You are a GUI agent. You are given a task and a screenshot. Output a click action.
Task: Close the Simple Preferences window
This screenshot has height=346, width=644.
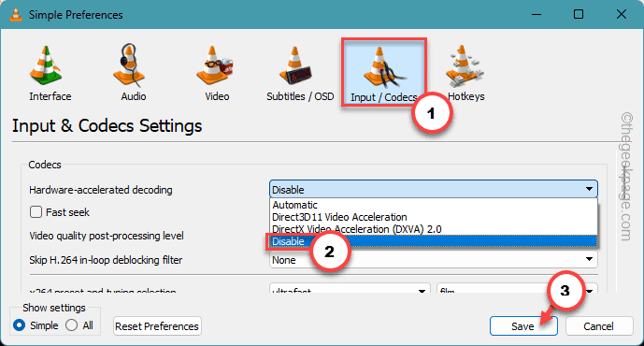621,14
